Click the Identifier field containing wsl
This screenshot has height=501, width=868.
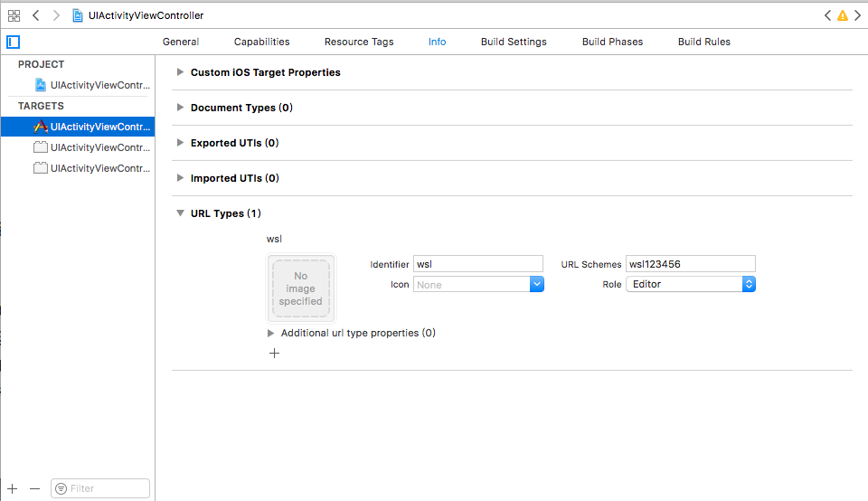[x=478, y=264]
